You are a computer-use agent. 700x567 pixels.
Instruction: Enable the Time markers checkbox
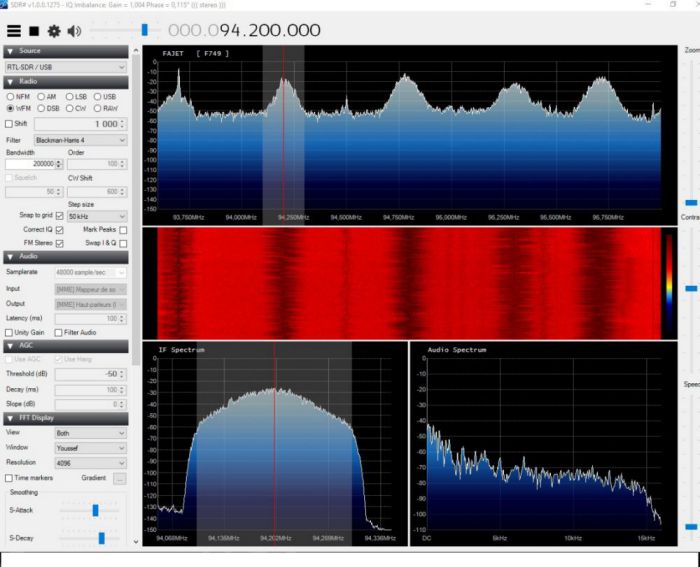(8, 478)
